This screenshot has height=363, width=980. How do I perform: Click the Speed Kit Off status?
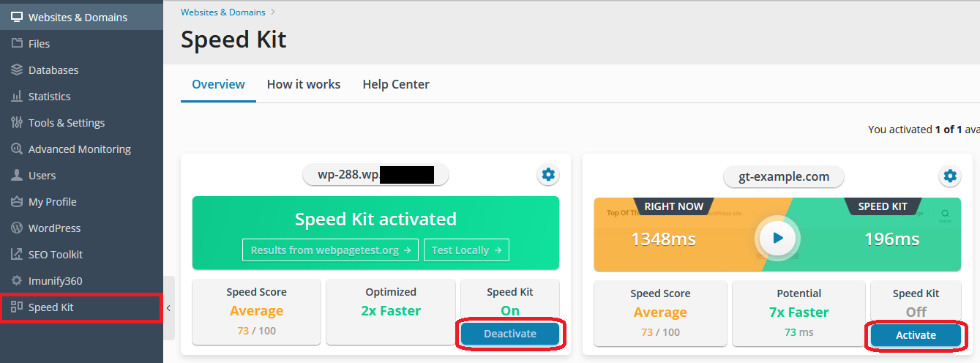pos(916,312)
